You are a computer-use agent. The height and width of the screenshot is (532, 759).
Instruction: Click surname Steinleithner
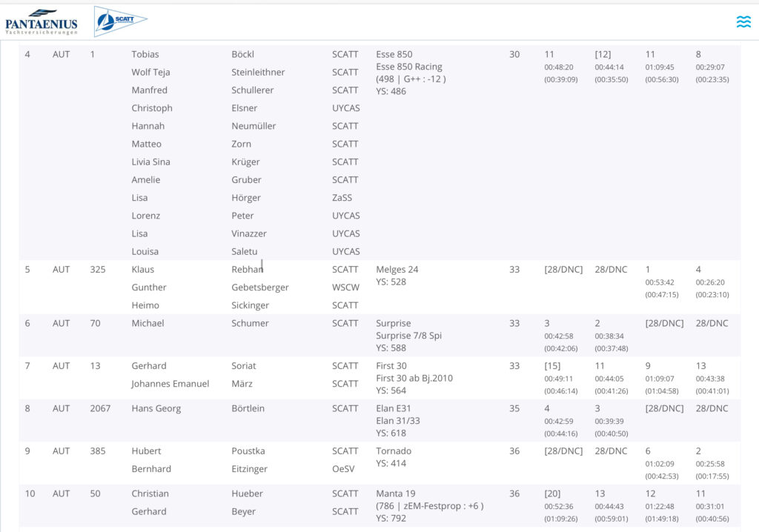coord(258,72)
